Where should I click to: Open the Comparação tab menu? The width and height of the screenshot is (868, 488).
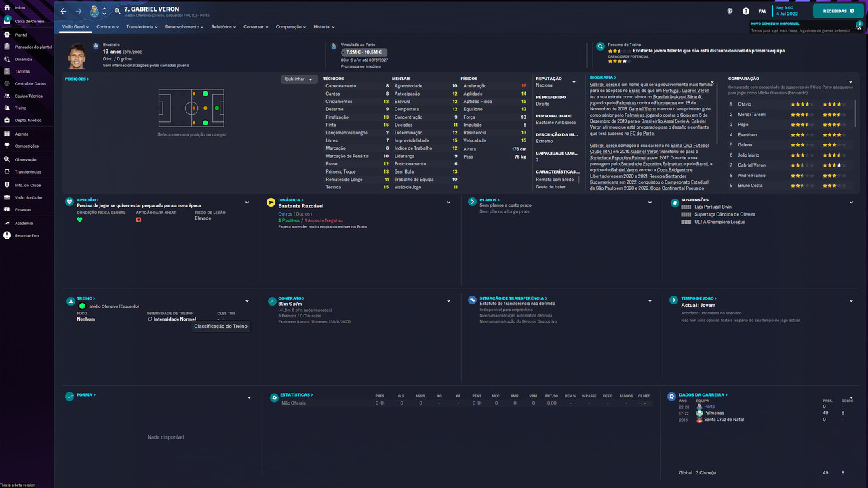coord(292,27)
